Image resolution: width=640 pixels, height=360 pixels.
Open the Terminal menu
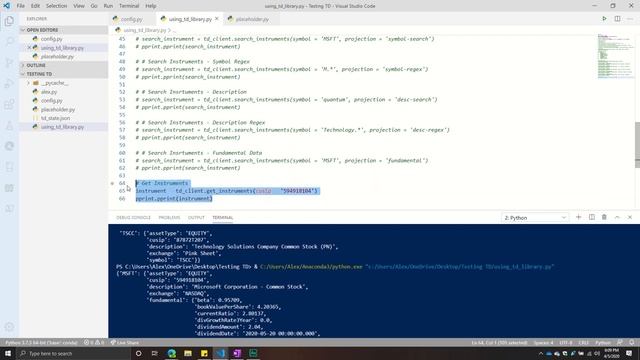tap(129, 6)
